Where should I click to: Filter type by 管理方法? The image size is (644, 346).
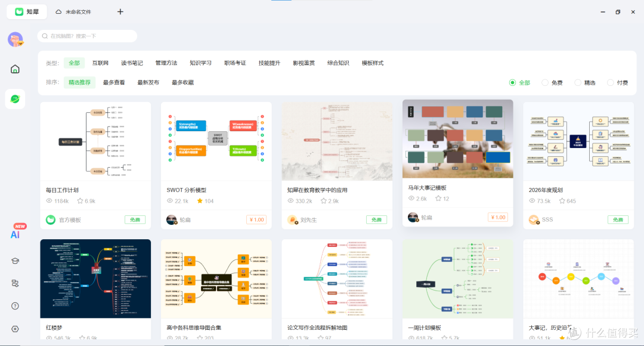tap(166, 63)
